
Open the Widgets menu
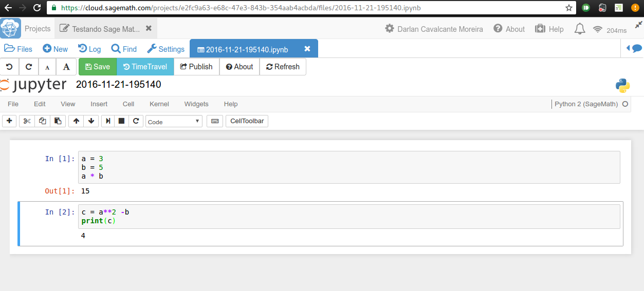[196, 104]
